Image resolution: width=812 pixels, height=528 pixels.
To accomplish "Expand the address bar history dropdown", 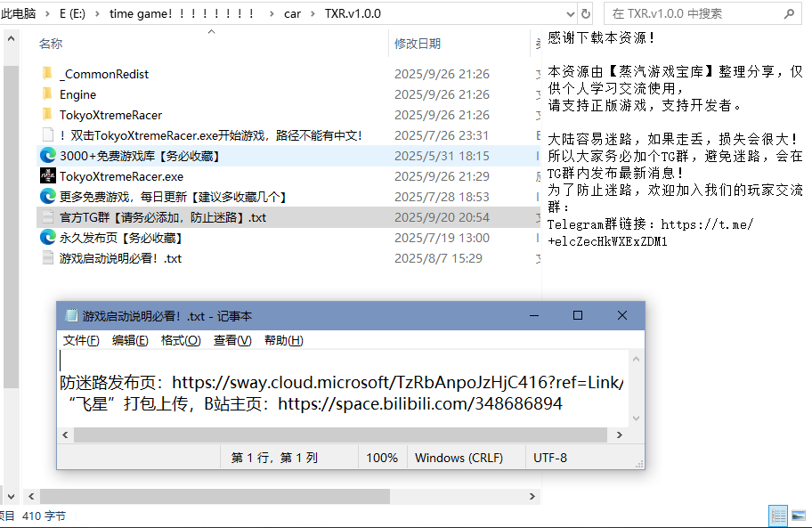I will [x=570, y=13].
